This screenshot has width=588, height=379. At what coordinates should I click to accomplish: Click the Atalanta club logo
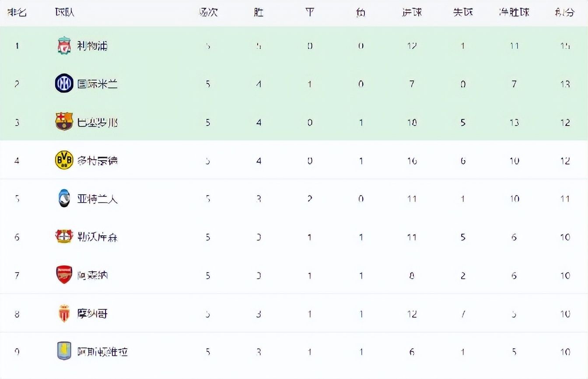click(64, 199)
